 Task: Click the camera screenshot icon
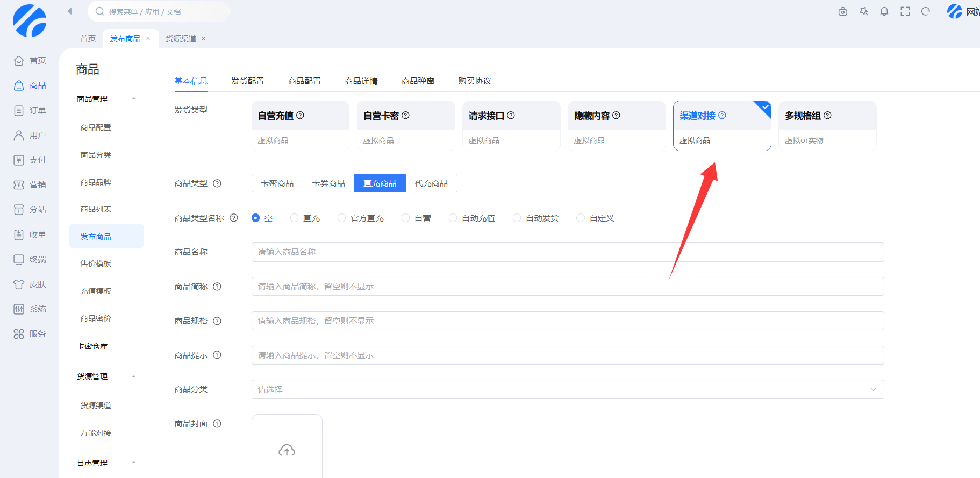pyautogui.click(x=842, y=11)
